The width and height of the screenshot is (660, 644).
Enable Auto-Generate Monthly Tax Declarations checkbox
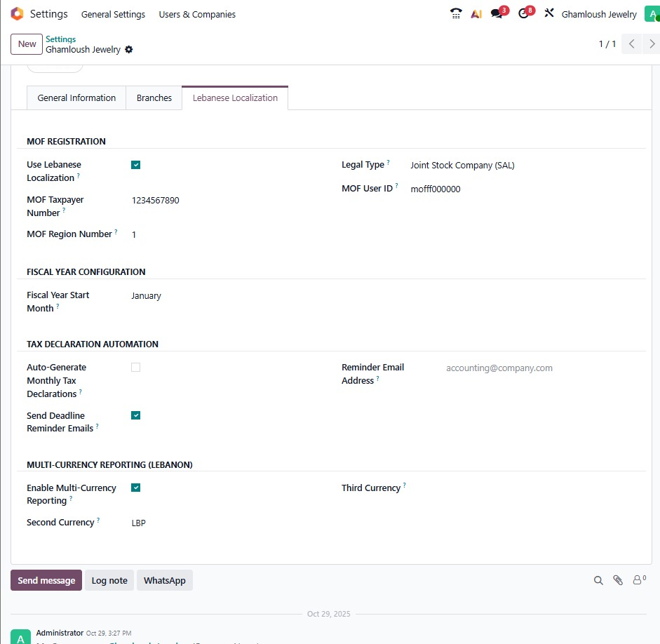tap(136, 367)
